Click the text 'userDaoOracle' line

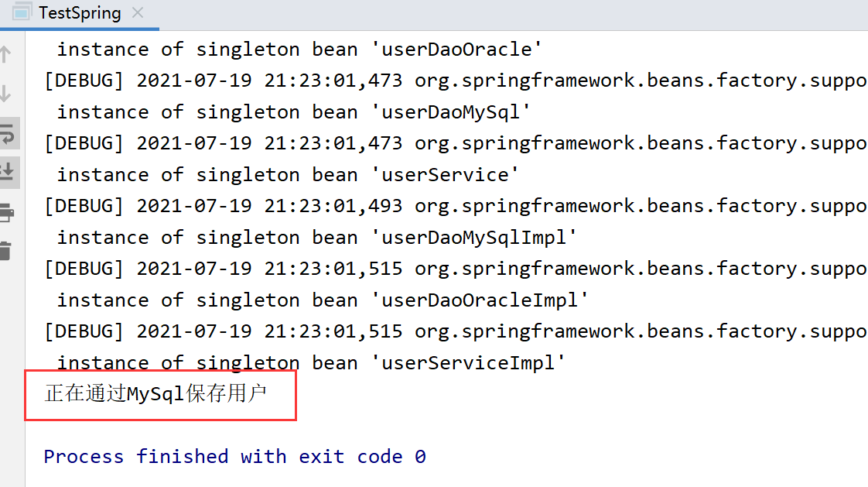click(x=299, y=50)
